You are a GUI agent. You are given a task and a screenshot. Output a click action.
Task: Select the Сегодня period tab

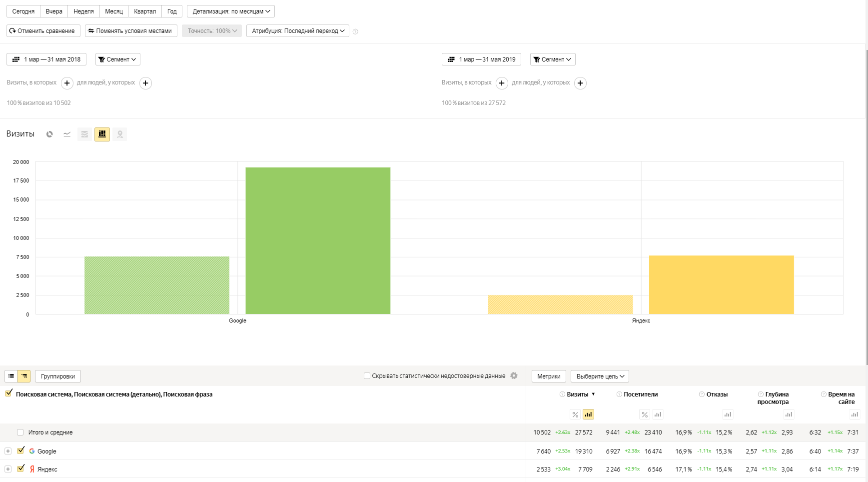tap(23, 11)
